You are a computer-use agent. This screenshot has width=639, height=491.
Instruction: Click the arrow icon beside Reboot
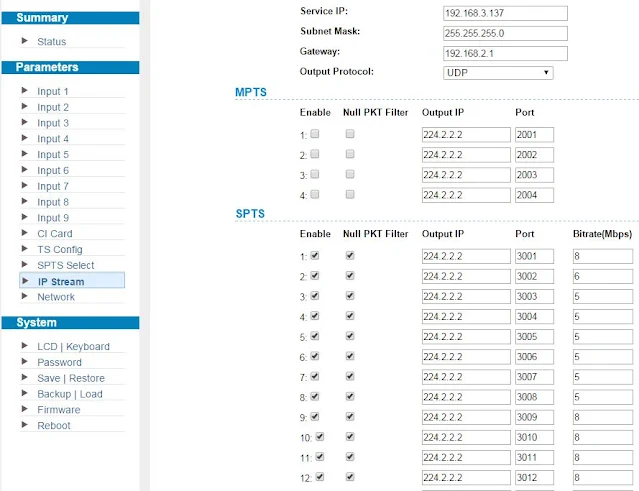24,425
